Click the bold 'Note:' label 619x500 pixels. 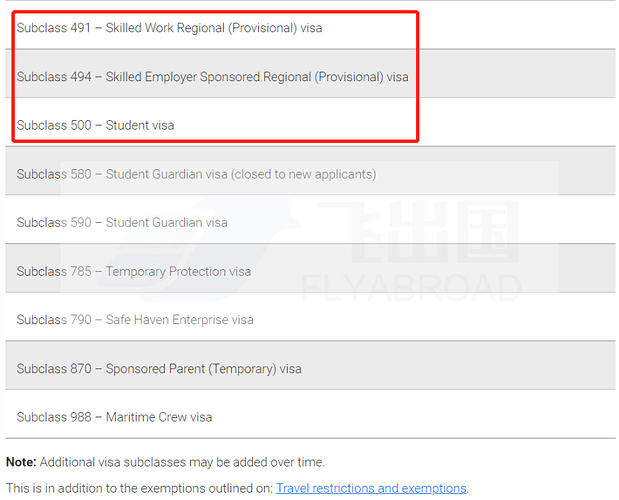click(20, 462)
